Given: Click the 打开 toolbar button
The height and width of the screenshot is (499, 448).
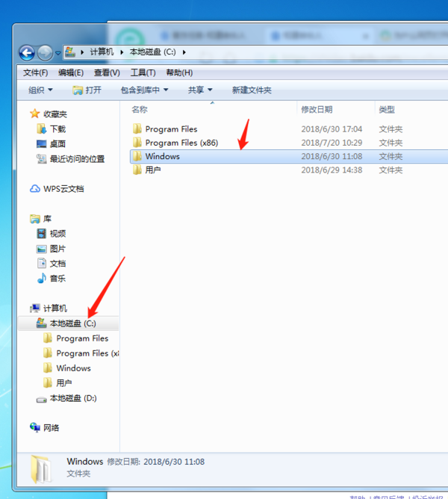Looking at the screenshot, I should (87, 90).
